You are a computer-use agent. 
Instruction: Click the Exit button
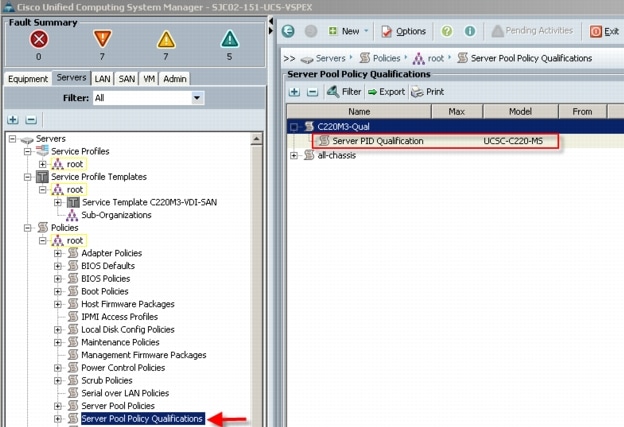click(x=604, y=31)
